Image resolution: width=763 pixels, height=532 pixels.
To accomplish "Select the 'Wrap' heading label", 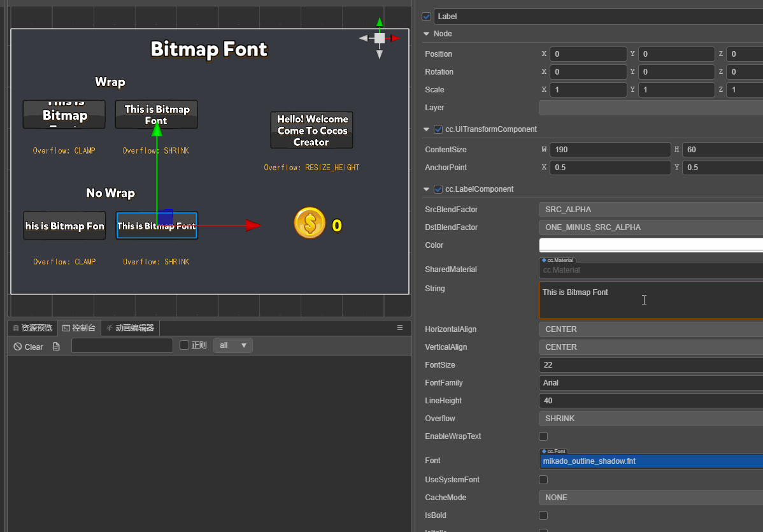I will point(110,82).
